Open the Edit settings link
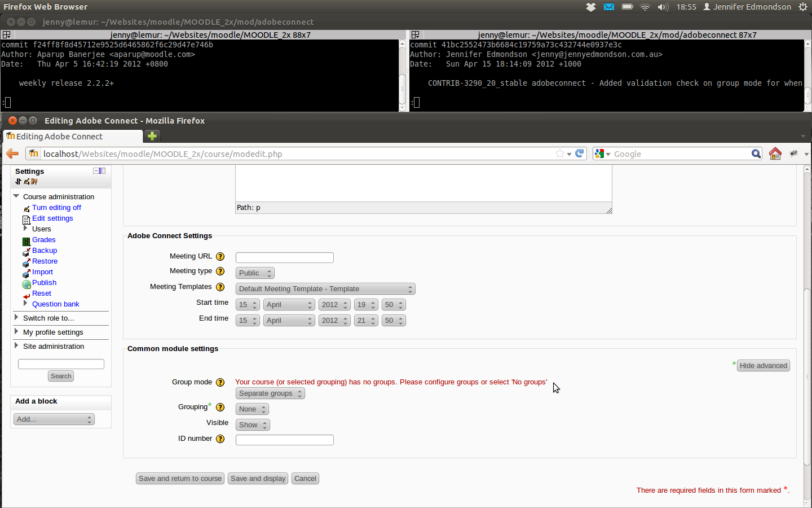This screenshot has height=508, width=812. coord(52,218)
